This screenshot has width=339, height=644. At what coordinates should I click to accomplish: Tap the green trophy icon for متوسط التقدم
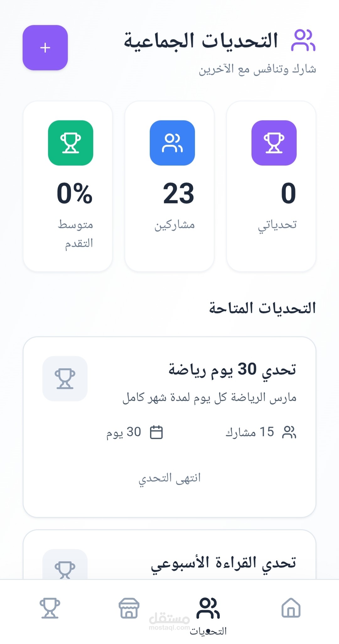click(71, 143)
